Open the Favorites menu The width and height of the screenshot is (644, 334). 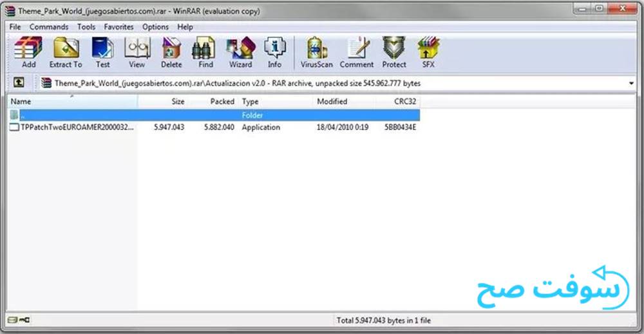pos(118,26)
